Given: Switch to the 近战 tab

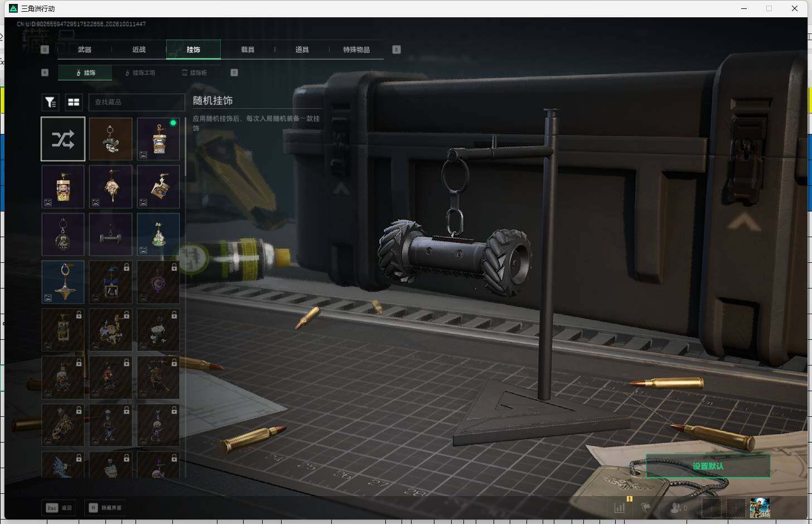Looking at the screenshot, I should tap(139, 50).
